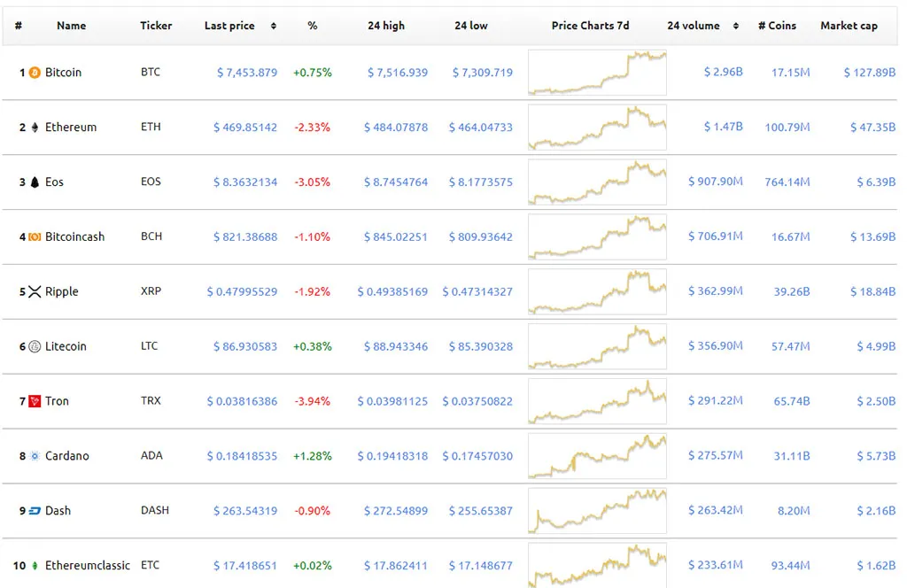907x588 pixels.
Task: Sort by 24 volume using its arrows
Action: (x=736, y=26)
